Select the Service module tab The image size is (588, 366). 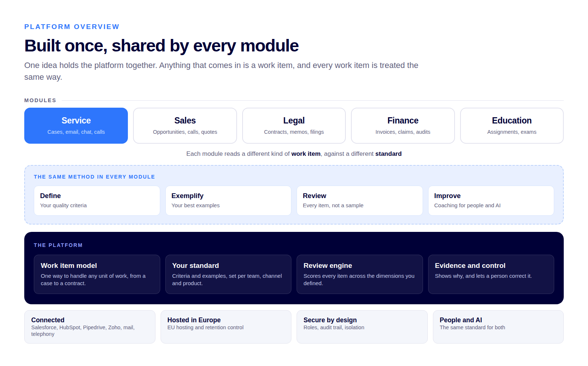pyautogui.click(x=76, y=126)
